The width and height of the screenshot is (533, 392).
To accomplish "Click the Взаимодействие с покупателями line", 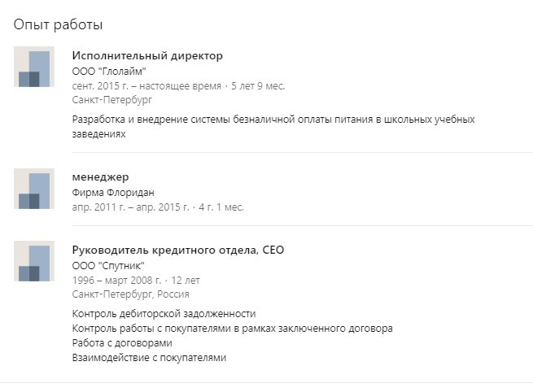I will click(x=149, y=357).
